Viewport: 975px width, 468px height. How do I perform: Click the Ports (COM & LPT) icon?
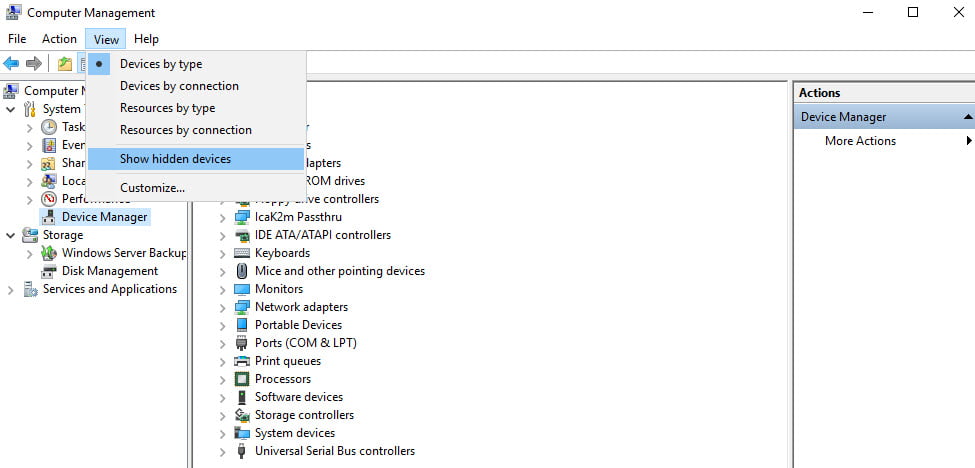pos(242,343)
